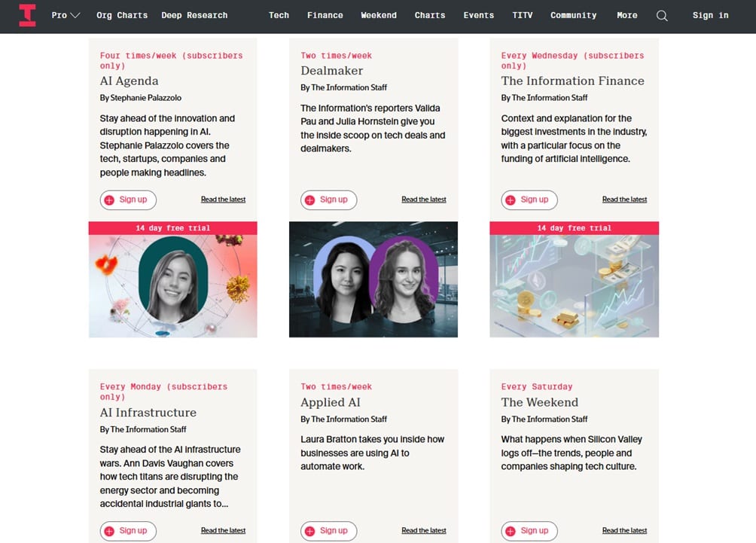Select the Tech menu item
756x543 pixels.
point(279,15)
